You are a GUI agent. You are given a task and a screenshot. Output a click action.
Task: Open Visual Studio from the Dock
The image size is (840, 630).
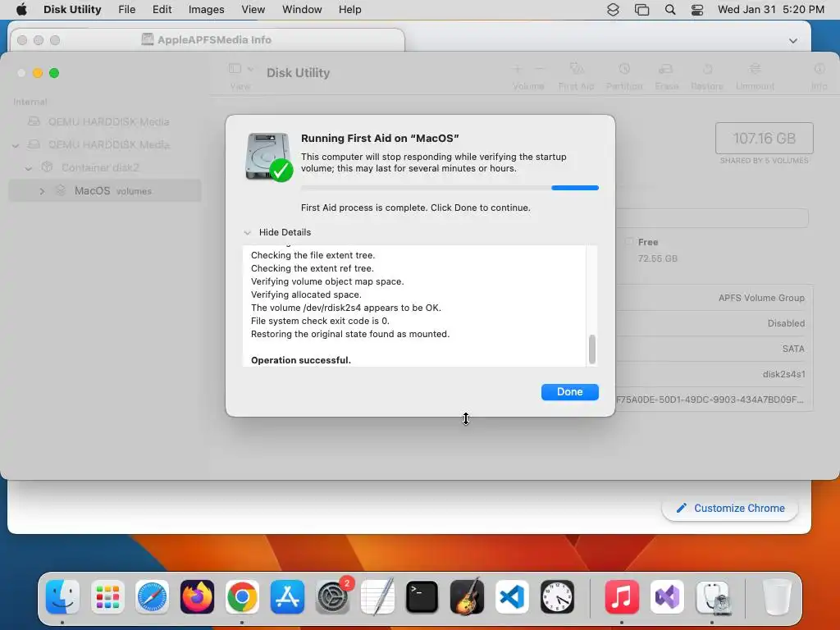point(667,597)
